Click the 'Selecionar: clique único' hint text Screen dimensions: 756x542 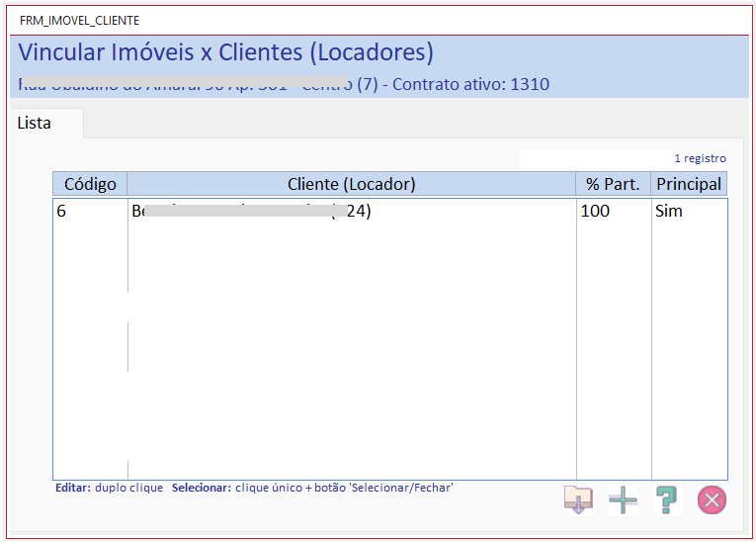(x=237, y=488)
